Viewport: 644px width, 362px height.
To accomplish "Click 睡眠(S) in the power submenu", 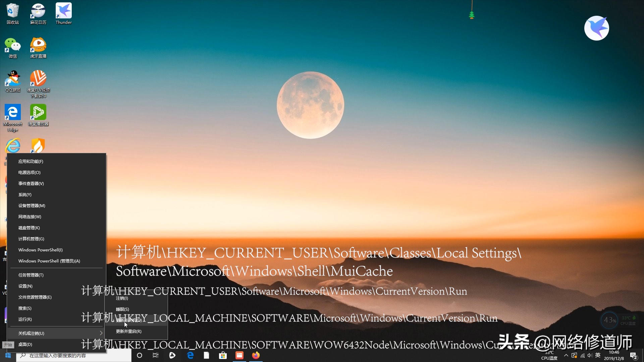I will pyautogui.click(x=122, y=309).
